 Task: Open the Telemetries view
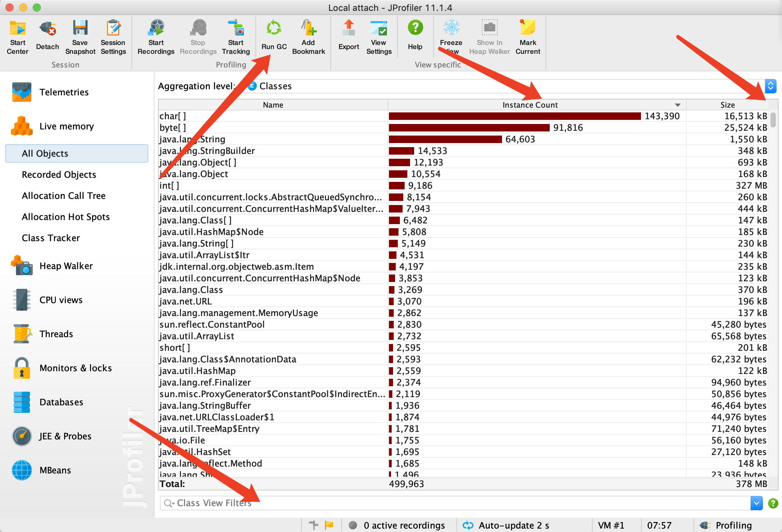(64, 92)
